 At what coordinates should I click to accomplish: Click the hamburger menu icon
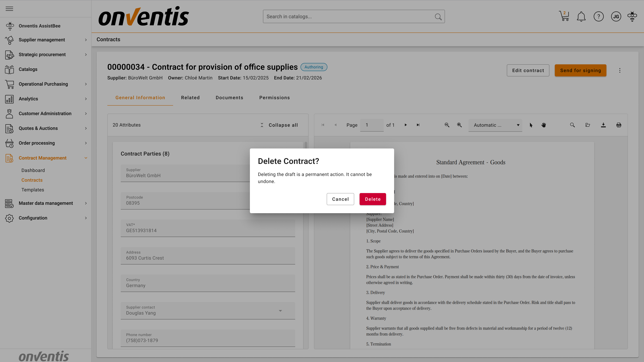click(9, 9)
